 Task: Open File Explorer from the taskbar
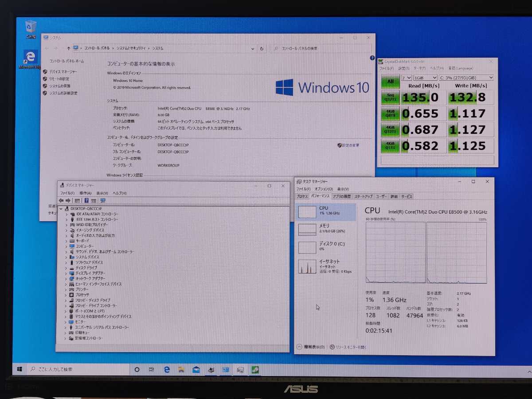click(x=181, y=369)
